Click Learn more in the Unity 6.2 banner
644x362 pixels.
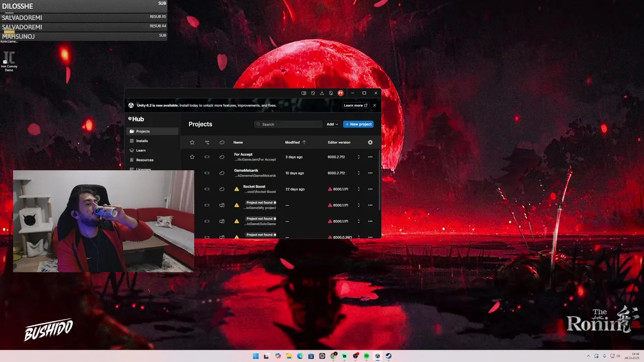(356, 106)
